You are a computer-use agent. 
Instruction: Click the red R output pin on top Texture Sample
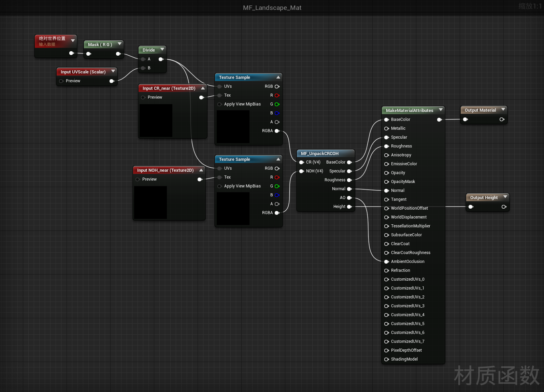(277, 96)
